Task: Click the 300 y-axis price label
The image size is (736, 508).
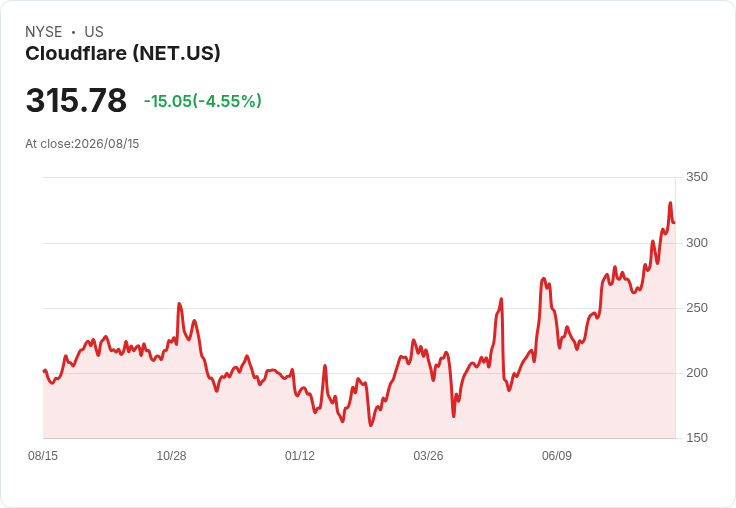Action: pos(697,243)
